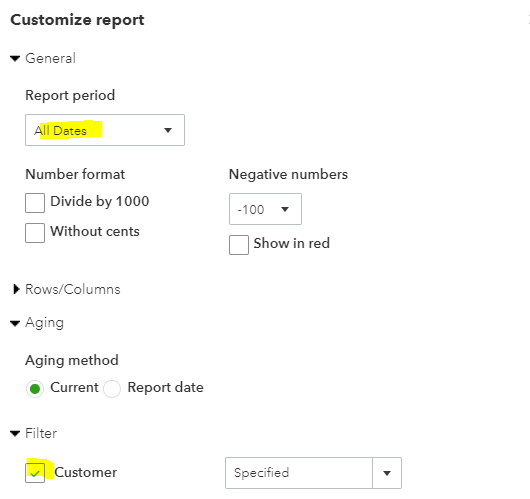Open Customer filter list with arrow button

[387, 473]
